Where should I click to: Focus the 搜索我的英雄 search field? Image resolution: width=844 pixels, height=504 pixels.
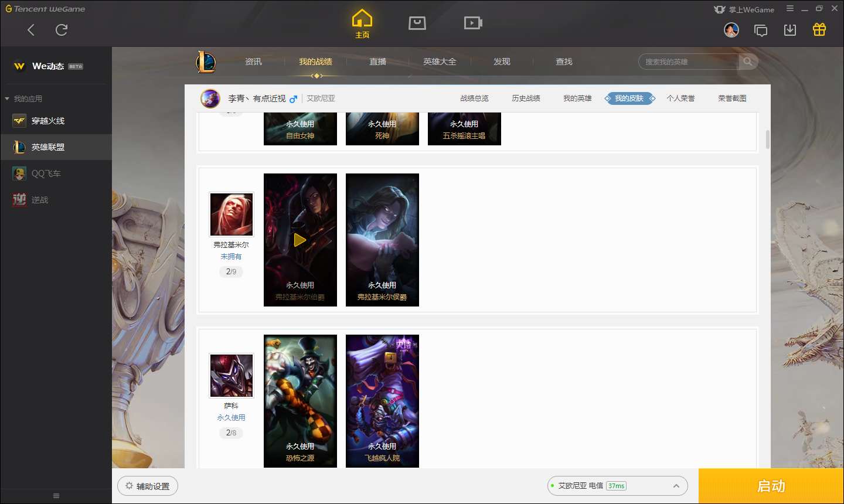[x=689, y=62]
